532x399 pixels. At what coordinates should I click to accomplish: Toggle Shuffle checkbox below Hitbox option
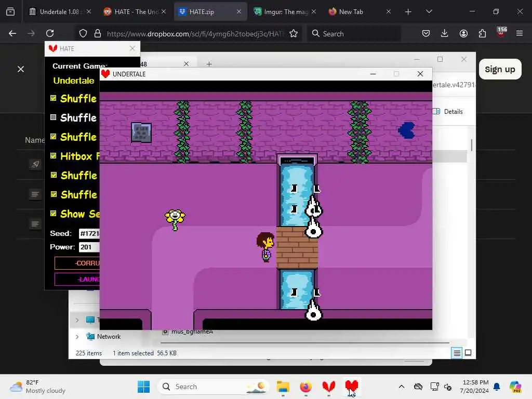[x=54, y=175]
